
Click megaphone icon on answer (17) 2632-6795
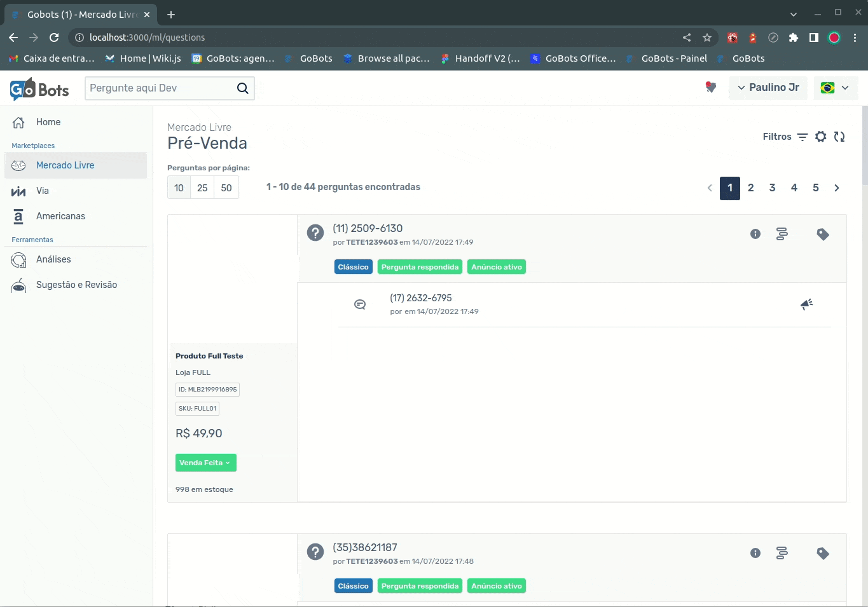tap(807, 304)
